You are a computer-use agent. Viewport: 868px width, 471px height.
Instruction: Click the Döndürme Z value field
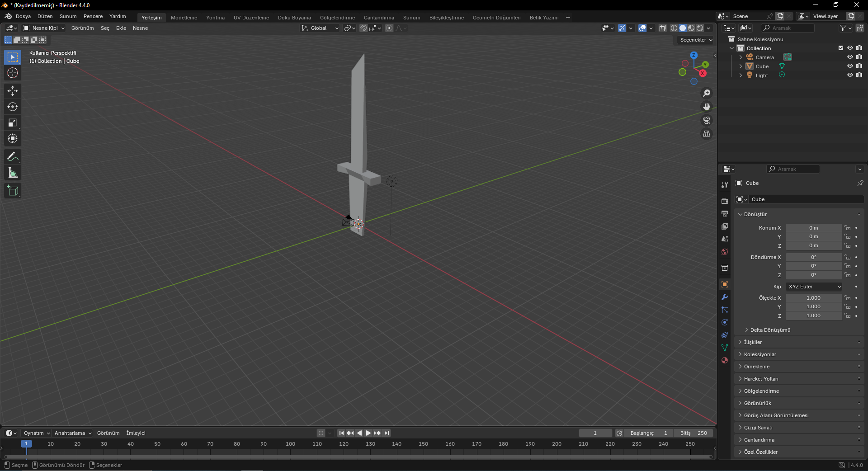(x=814, y=275)
